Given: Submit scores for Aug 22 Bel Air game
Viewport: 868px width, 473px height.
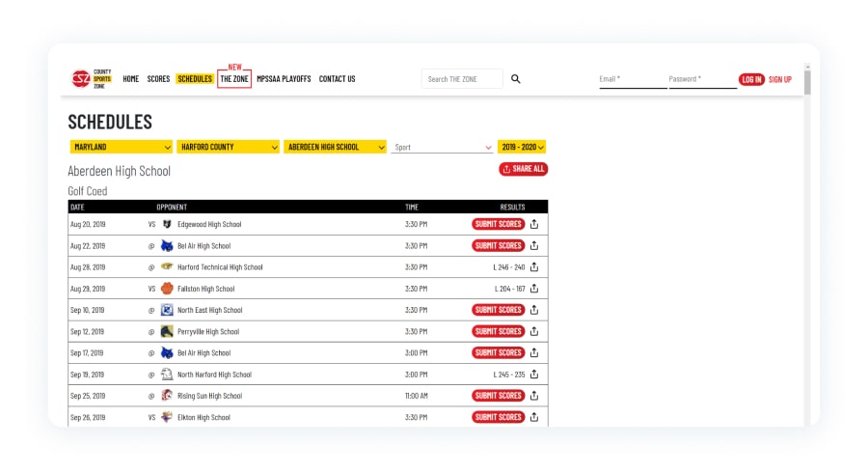Looking at the screenshot, I should click(499, 246).
